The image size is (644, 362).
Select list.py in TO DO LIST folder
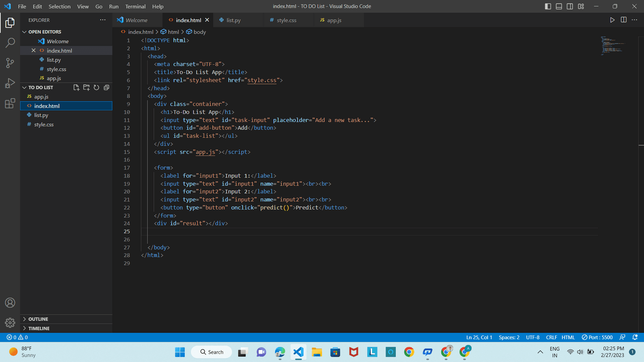tap(66, 115)
